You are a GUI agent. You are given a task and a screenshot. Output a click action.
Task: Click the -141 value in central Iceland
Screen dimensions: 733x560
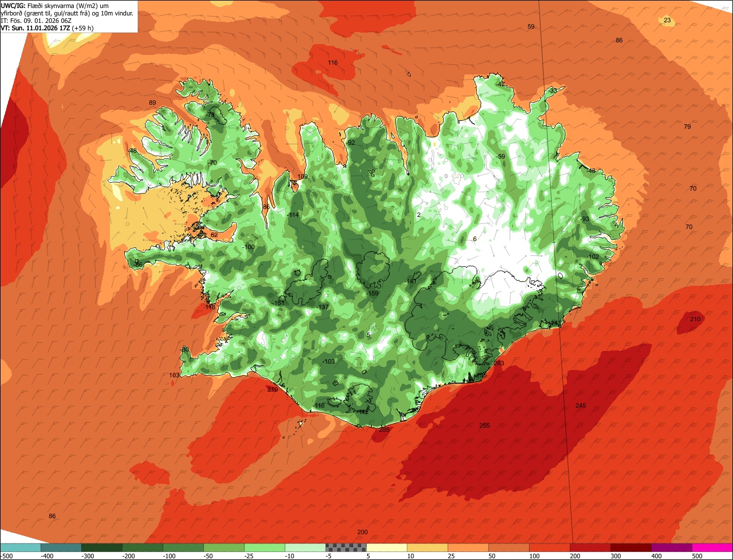(411, 281)
